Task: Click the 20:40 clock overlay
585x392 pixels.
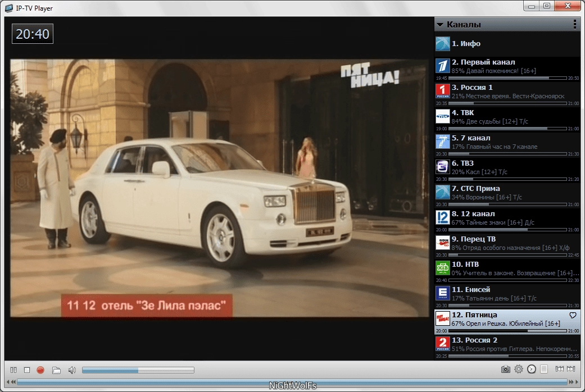Action: point(33,34)
